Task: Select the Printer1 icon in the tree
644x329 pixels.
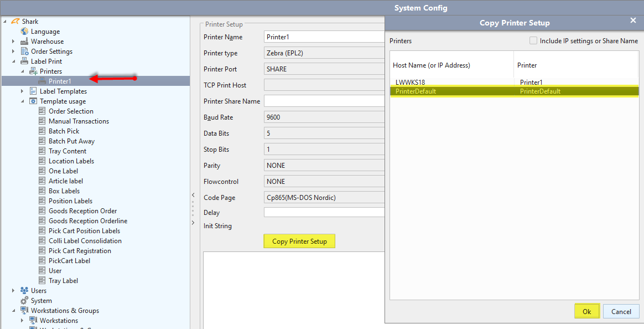Action: coord(42,81)
